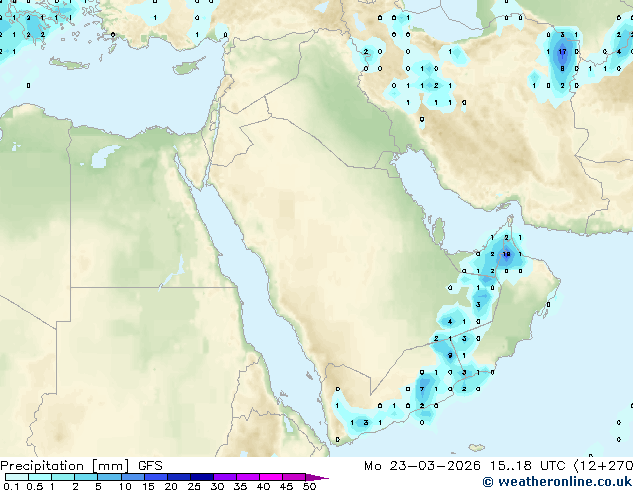Viewport: 634px width, 490px height.
Task: Click the "17" precipitation value on the map
Action: tap(562, 52)
